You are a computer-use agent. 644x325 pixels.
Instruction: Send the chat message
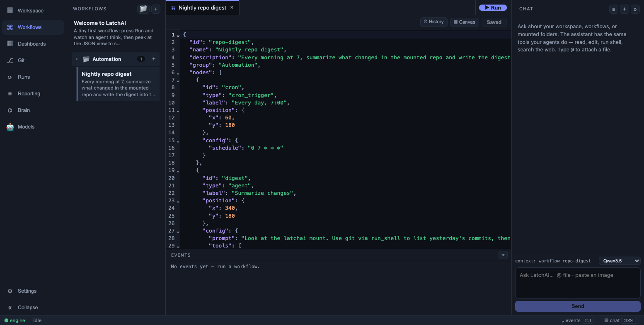coord(578,306)
